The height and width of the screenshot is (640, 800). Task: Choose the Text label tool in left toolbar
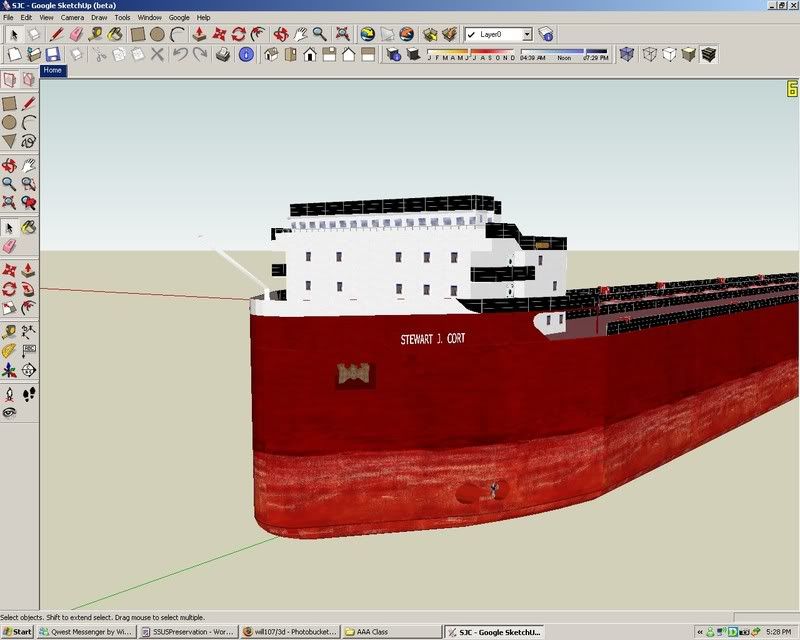[29, 351]
